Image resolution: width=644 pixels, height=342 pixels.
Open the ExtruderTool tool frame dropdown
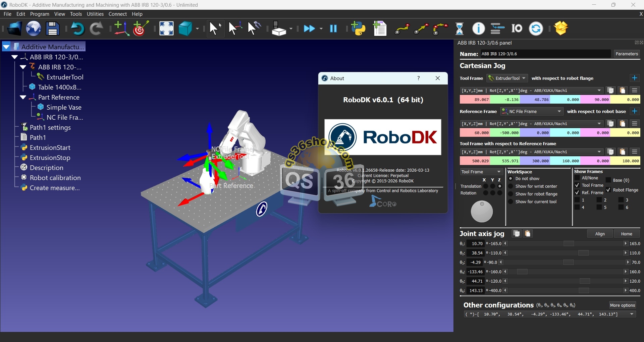click(x=507, y=78)
